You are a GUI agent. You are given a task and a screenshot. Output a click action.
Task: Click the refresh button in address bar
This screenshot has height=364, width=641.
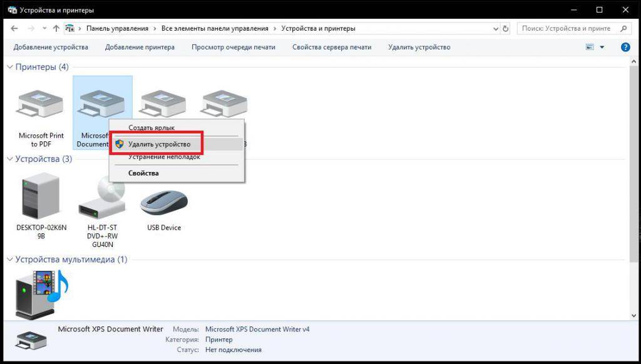pos(506,29)
